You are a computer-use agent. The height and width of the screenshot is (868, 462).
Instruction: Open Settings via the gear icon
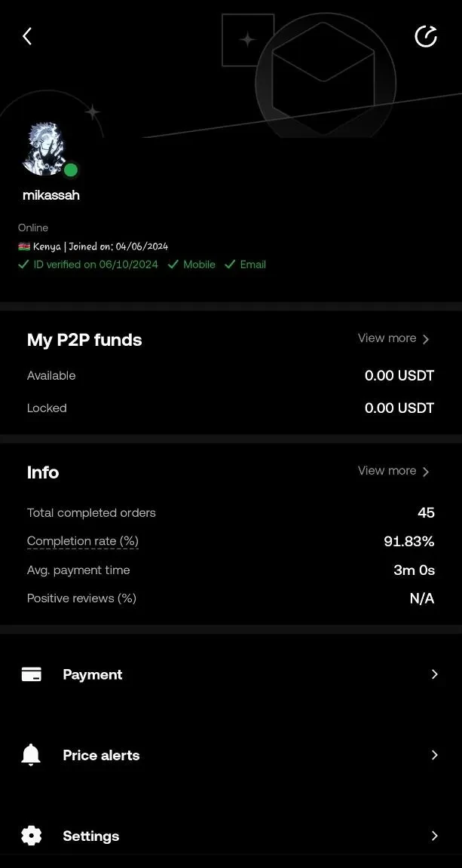(x=31, y=836)
